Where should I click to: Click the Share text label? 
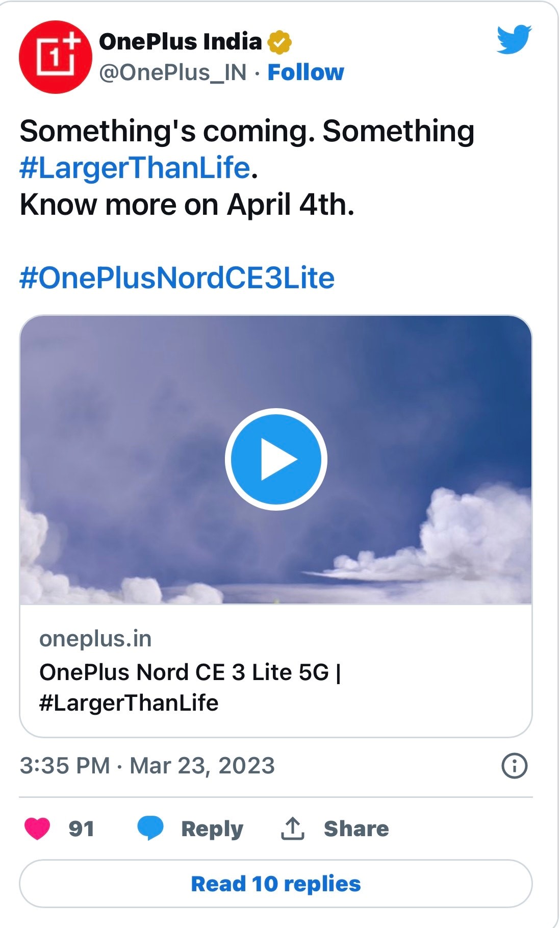click(356, 829)
